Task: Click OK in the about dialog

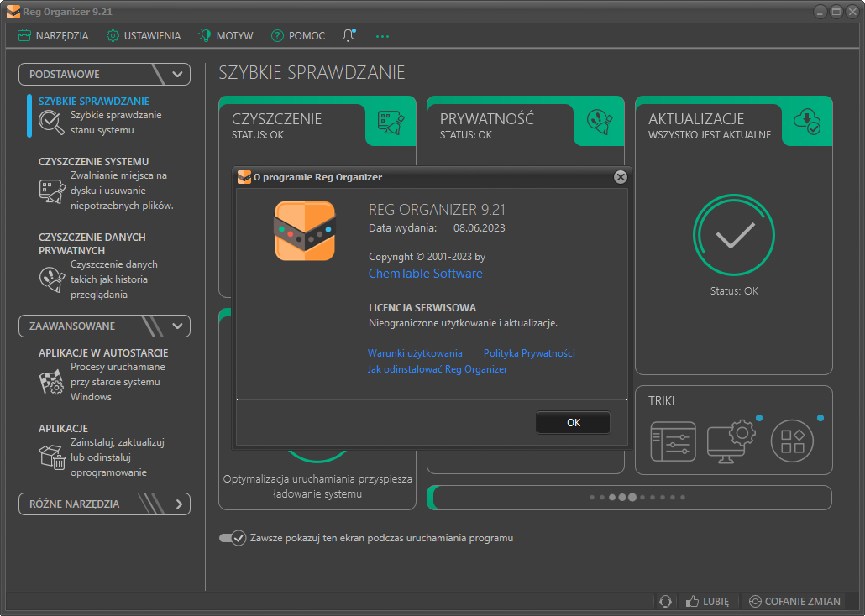Action: point(574,422)
